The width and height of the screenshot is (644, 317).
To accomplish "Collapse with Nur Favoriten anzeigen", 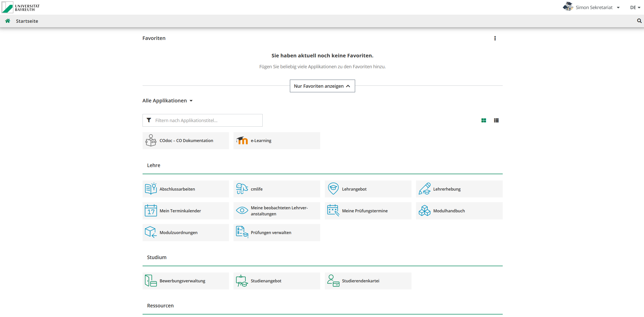I will pyautogui.click(x=322, y=86).
